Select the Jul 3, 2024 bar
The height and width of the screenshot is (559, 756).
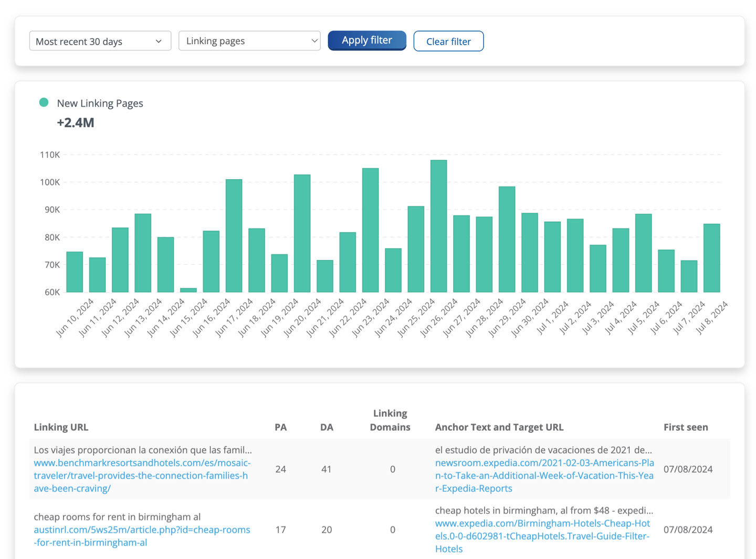598,268
